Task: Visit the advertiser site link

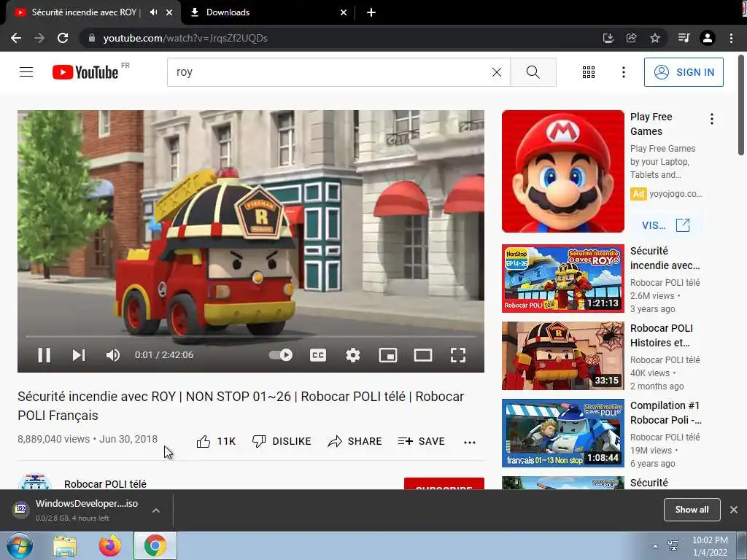Action: [x=665, y=225]
